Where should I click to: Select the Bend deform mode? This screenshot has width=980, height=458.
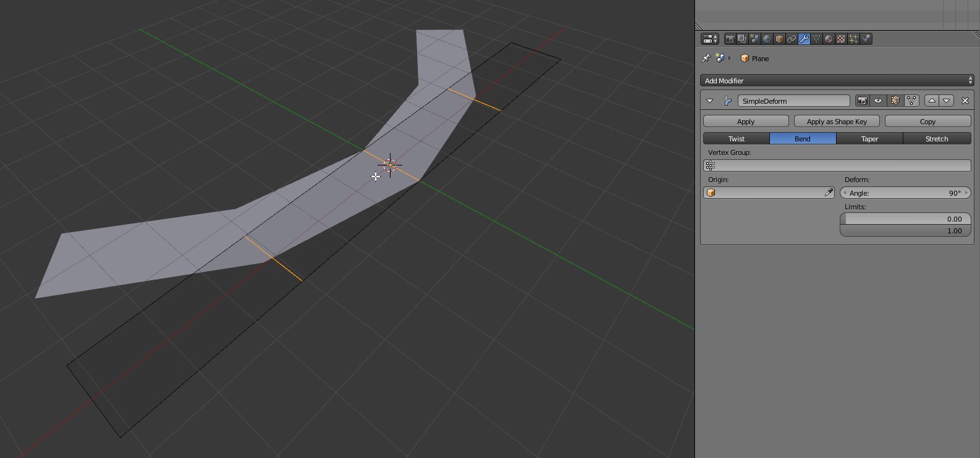[803, 139]
